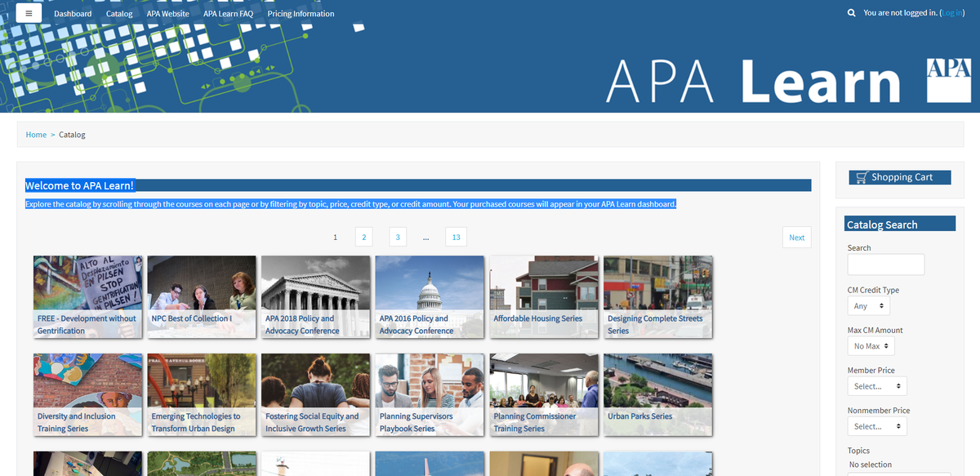Click the Log in link

pyautogui.click(x=952, y=13)
